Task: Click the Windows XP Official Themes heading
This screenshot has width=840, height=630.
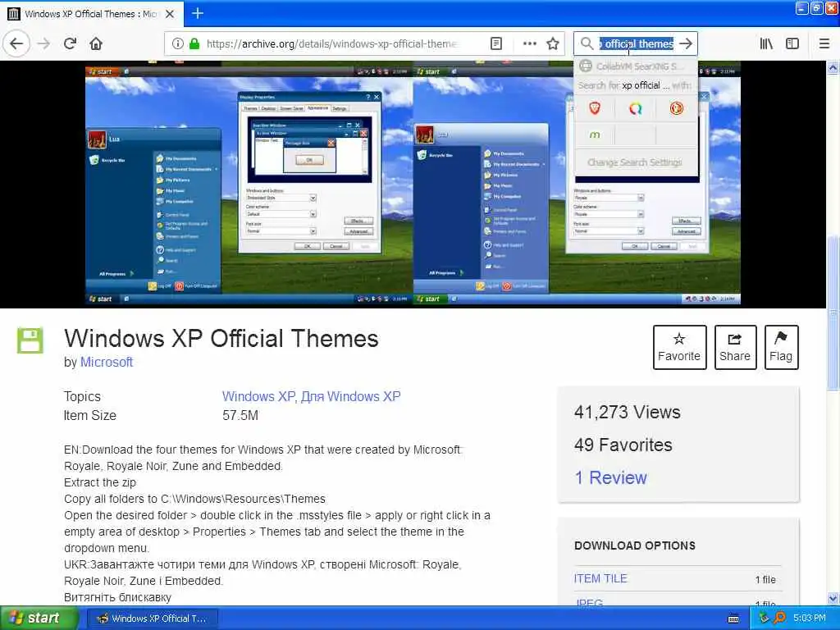Action: (221, 339)
